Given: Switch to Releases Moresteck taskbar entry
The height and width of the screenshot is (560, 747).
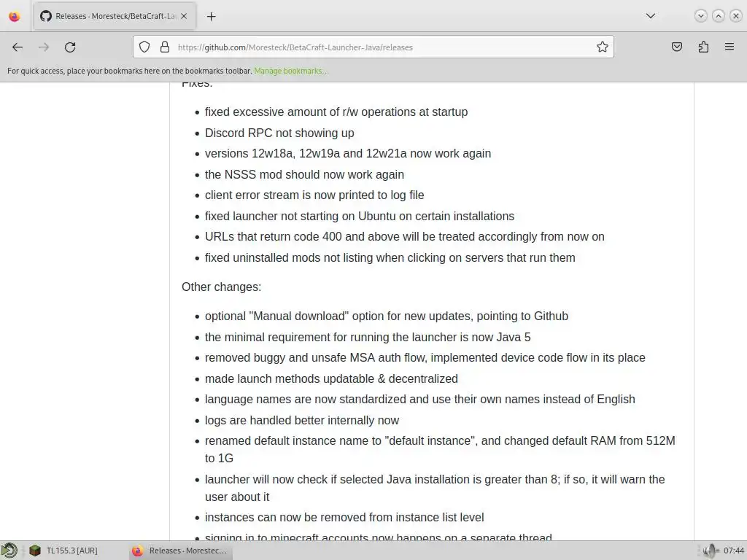Looking at the screenshot, I should [x=181, y=551].
